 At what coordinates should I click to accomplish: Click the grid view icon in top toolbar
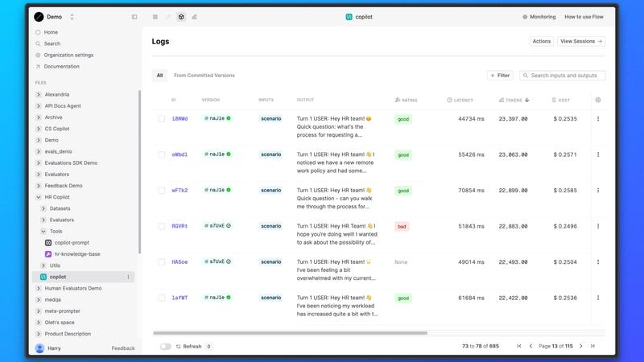[155, 17]
